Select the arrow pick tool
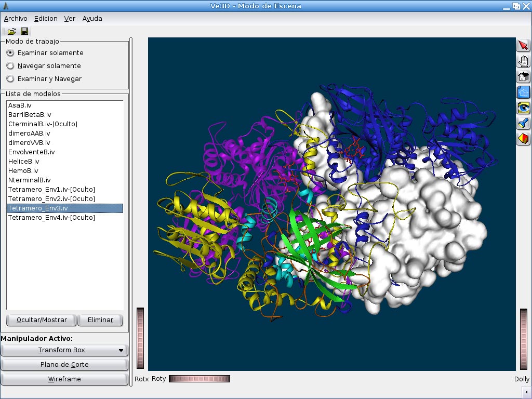Viewport: 532px width, 399px height. tap(524, 45)
